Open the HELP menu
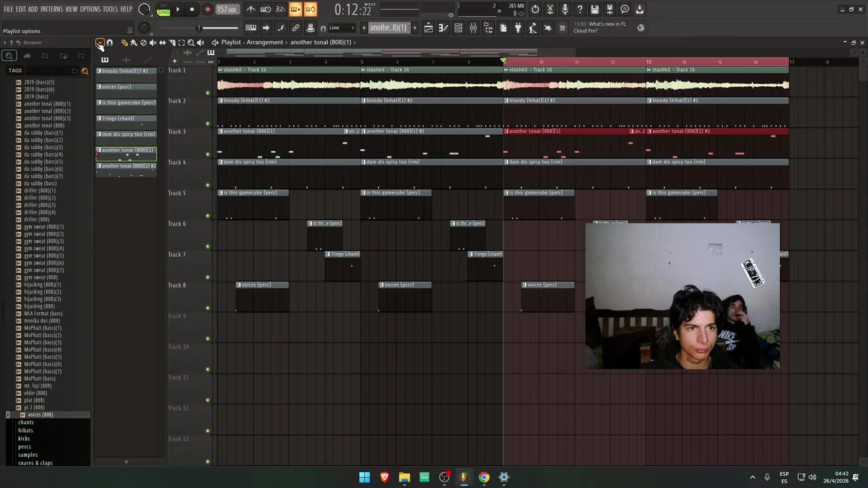 (x=127, y=9)
